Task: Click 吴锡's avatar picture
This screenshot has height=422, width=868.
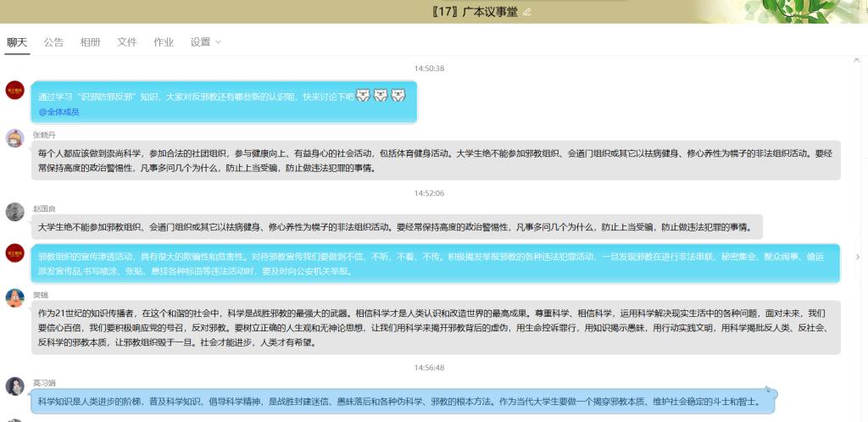Action: (14, 297)
